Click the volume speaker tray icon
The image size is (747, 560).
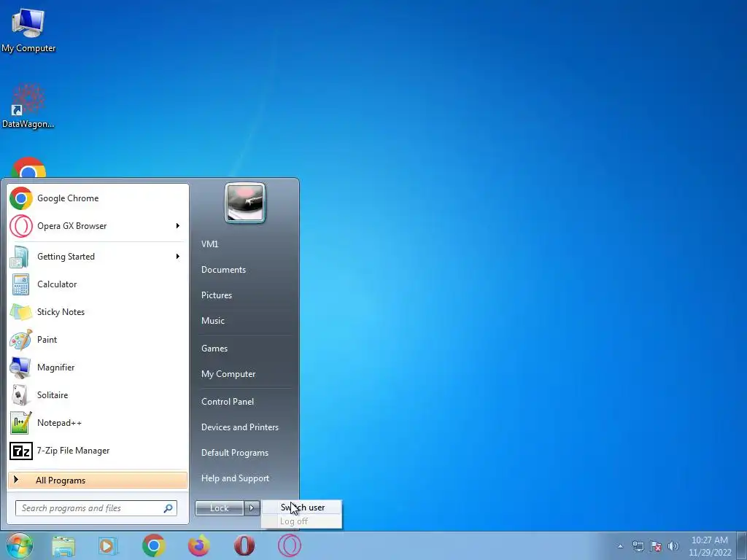pyautogui.click(x=673, y=546)
